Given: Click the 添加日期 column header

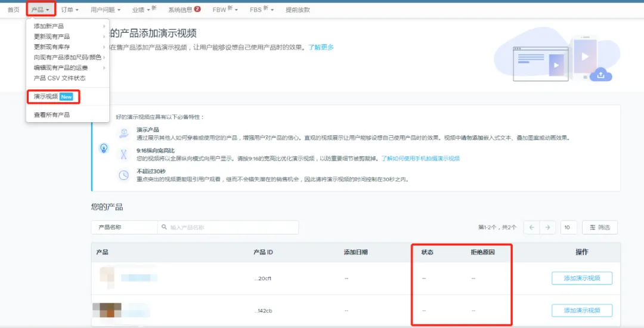Looking at the screenshot, I should 355,252.
